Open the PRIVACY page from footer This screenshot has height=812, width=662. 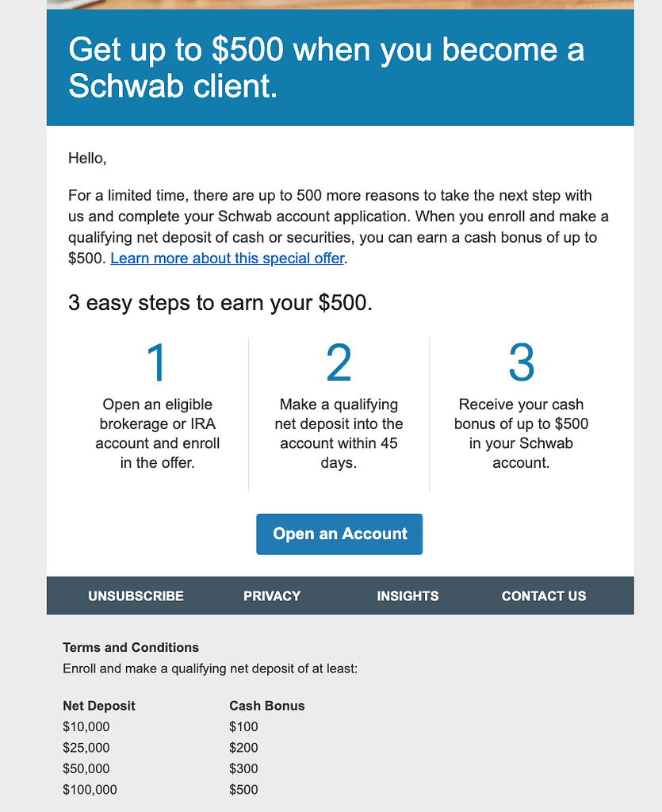(272, 596)
